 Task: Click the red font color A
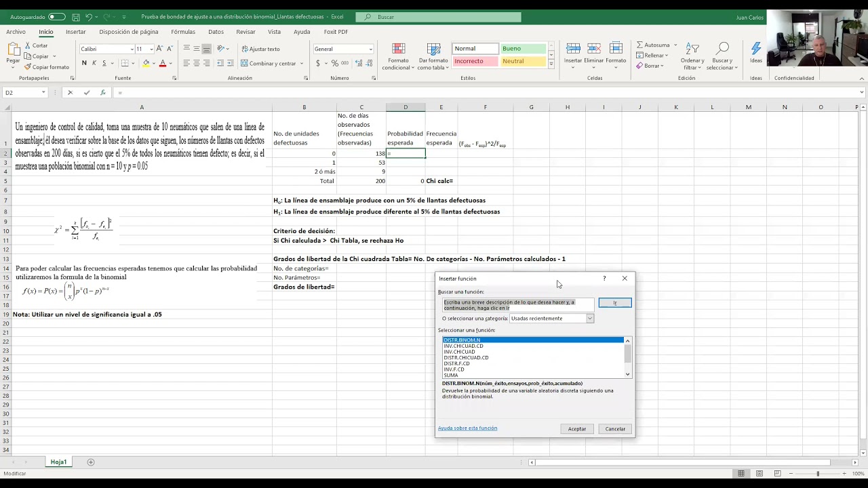point(163,63)
